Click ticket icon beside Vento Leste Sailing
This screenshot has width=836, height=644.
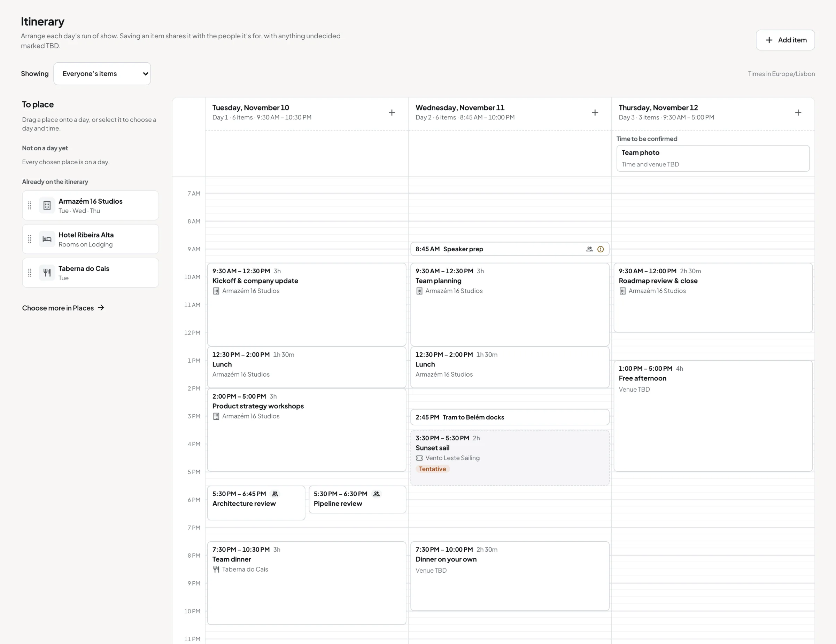(x=419, y=458)
